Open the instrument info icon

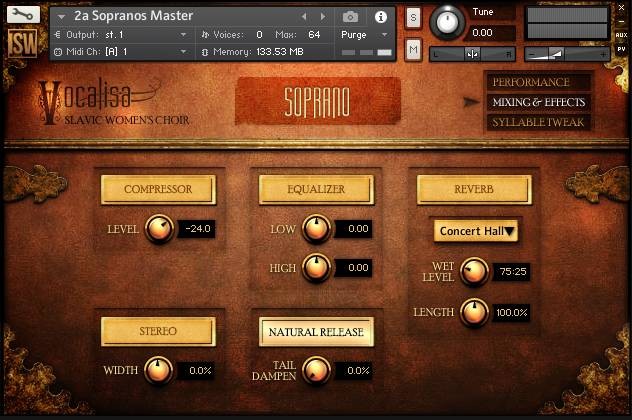coord(380,17)
